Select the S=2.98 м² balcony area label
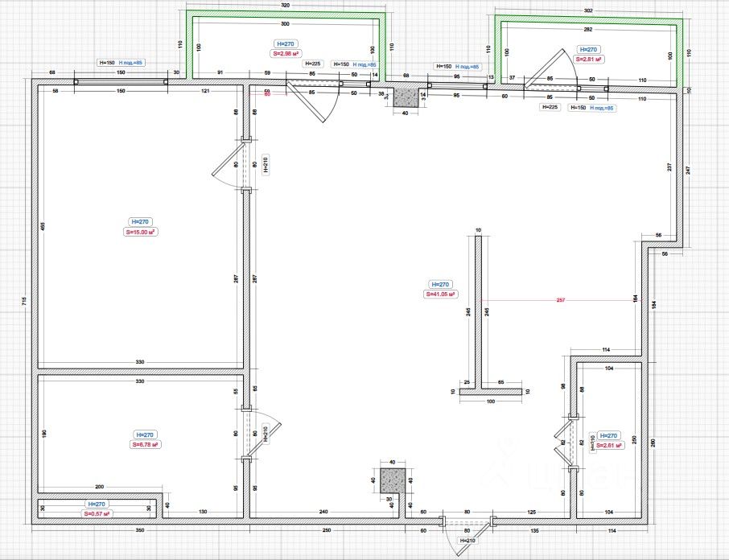729x560 pixels. click(286, 54)
